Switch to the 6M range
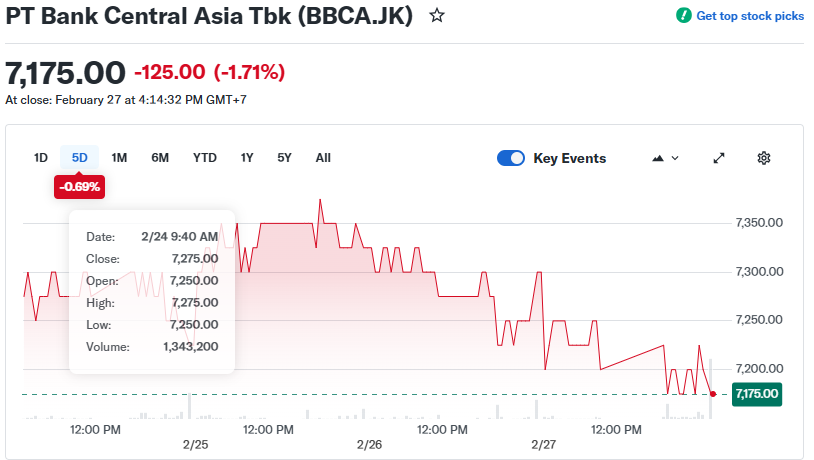Viewport: 814px width, 460px height. pyautogui.click(x=160, y=158)
